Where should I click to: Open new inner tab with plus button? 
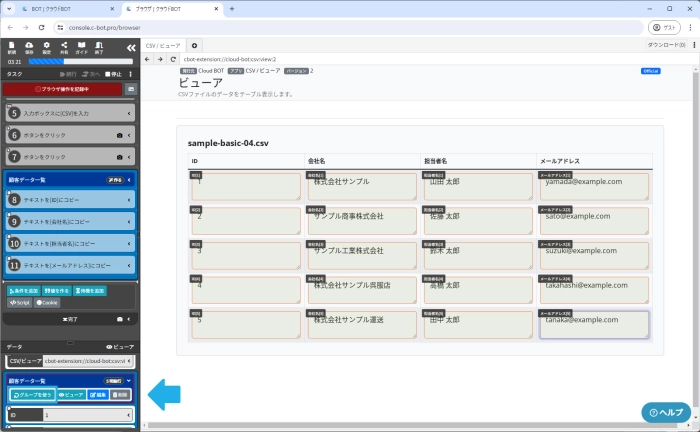(x=195, y=45)
